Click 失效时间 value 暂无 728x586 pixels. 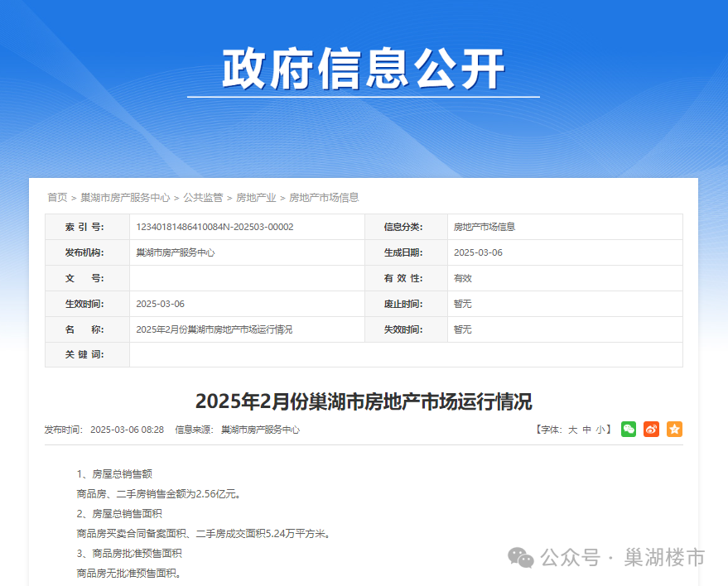(x=462, y=329)
